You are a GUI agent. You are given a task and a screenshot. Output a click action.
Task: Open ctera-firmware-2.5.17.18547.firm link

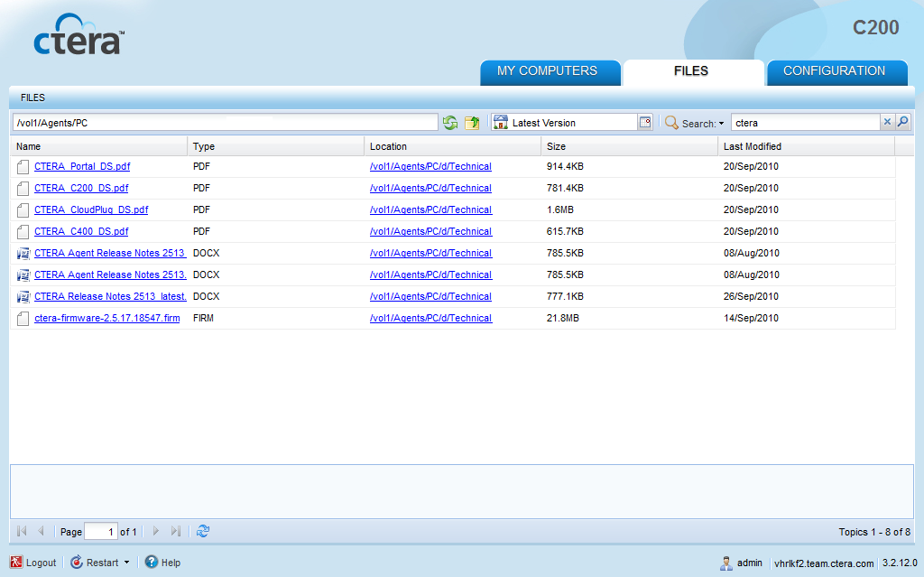point(107,318)
